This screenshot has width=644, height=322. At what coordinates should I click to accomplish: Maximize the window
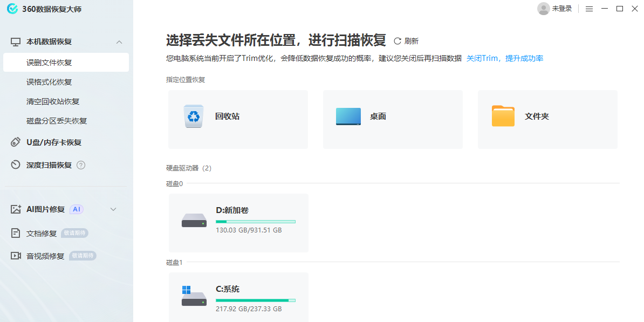tap(619, 9)
